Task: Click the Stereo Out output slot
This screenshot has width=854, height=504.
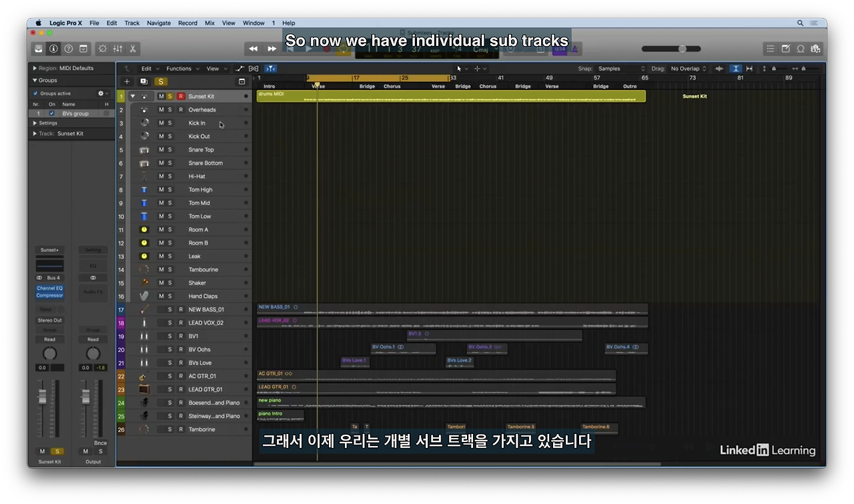Action: 50,320
